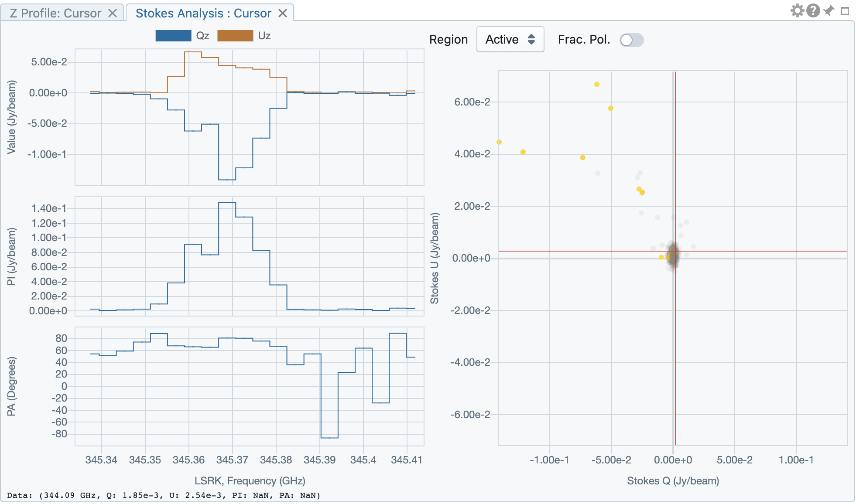856x504 pixels.
Task: Click the orange Uz color swatch
Action: [236, 36]
